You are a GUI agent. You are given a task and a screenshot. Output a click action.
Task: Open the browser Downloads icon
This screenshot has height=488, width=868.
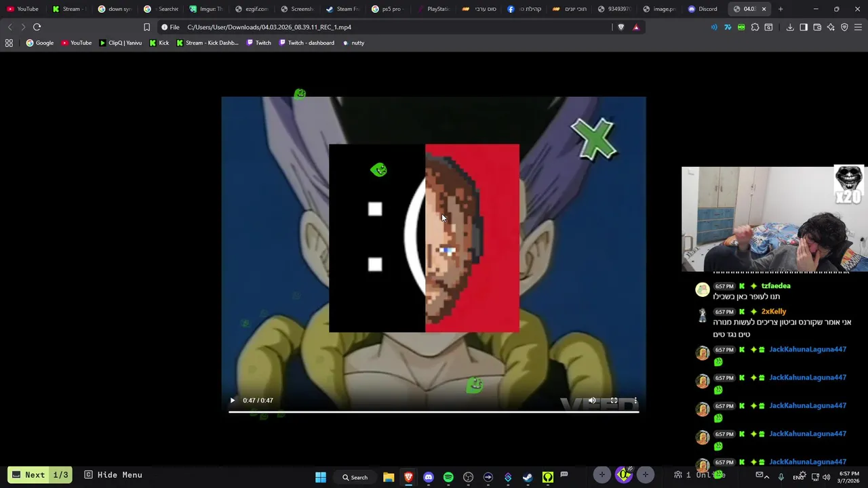[790, 27]
